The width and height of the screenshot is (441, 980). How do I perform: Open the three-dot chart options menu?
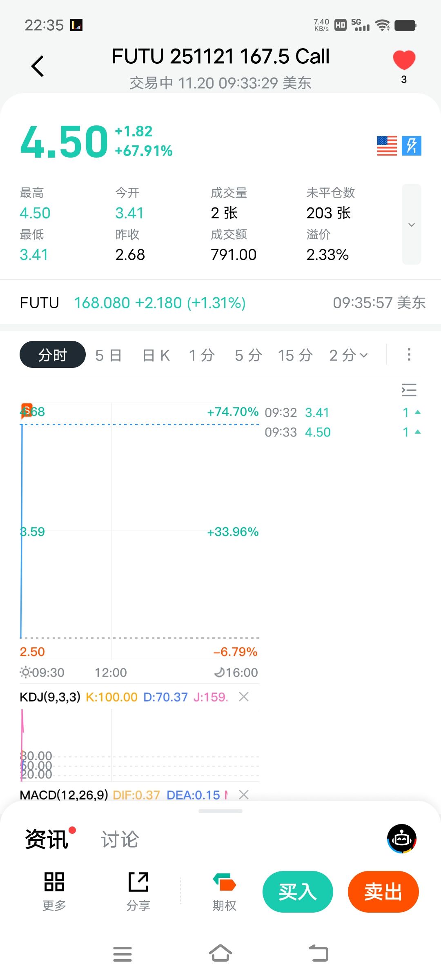click(x=409, y=354)
